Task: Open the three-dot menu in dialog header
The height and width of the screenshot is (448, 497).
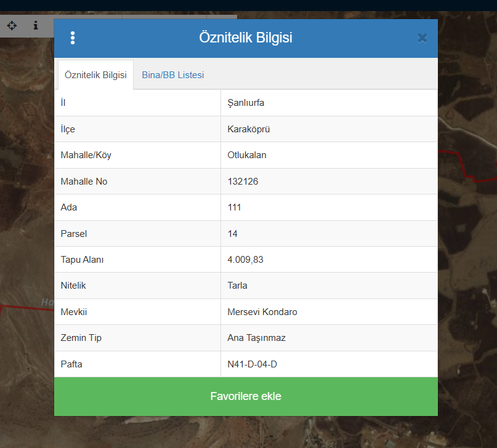Action: pyautogui.click(x=73, y=38)
